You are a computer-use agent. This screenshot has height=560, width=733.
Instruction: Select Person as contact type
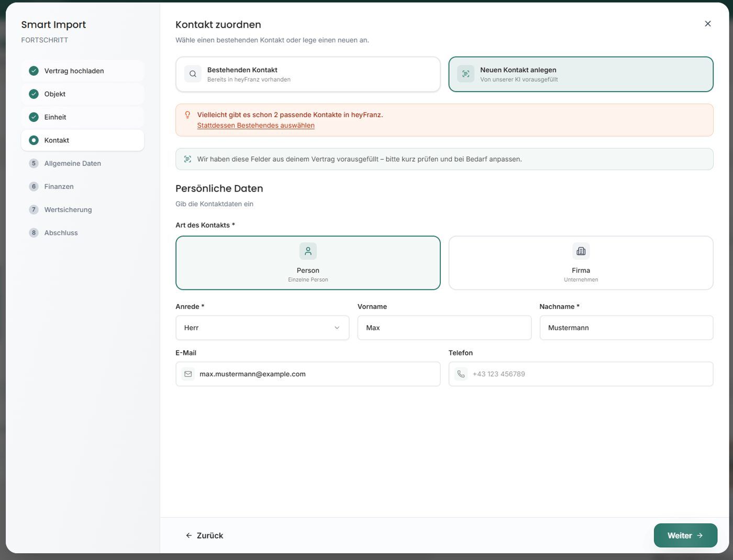point(308,263)
